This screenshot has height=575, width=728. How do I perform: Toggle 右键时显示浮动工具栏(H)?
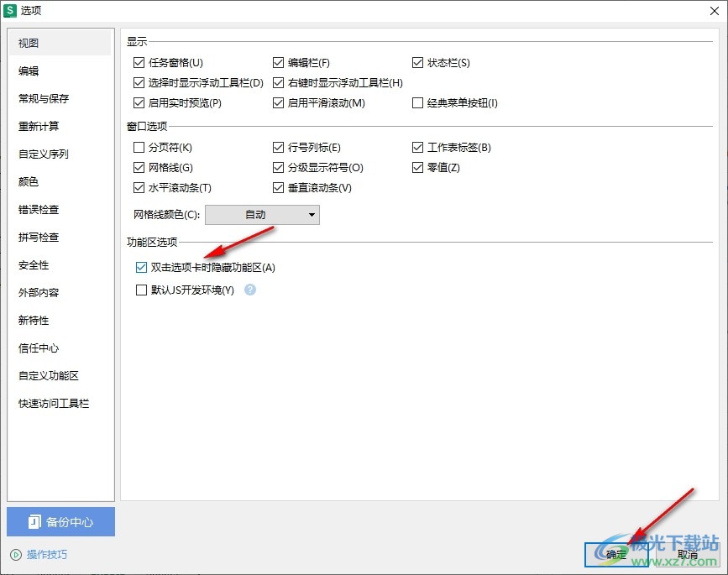[x=278, y=82]
